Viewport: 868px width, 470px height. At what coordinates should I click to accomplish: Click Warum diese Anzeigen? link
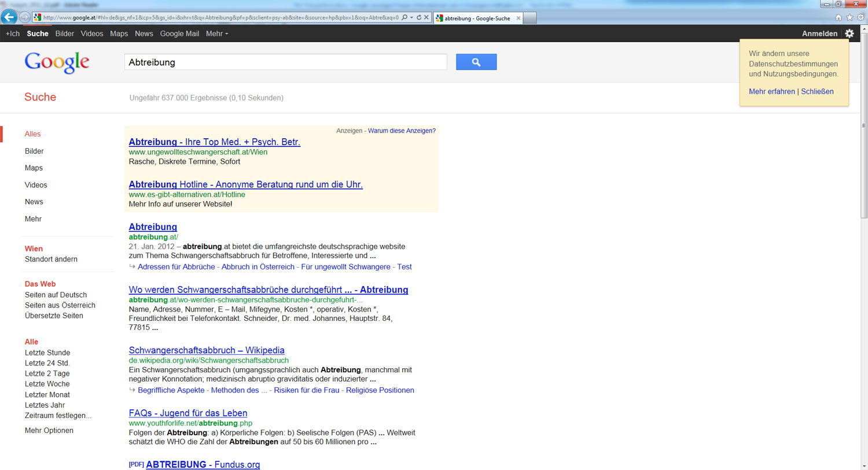tap(402, 131)
